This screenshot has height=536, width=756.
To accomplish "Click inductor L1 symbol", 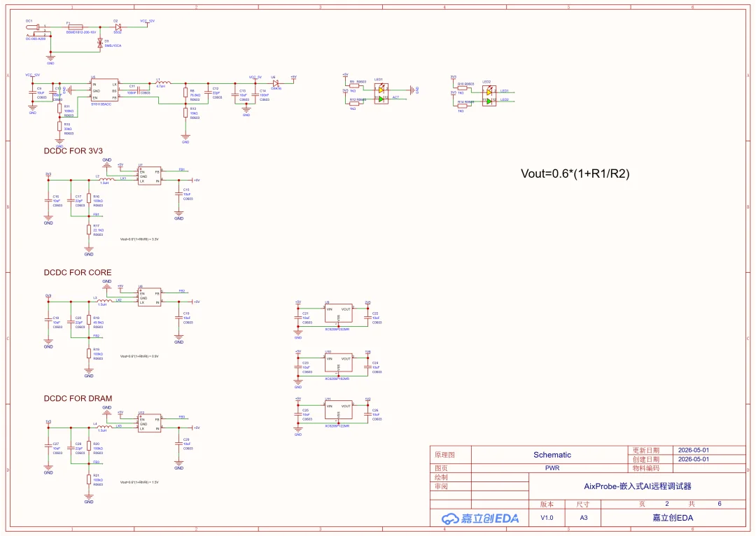I will tap(163, 83).
